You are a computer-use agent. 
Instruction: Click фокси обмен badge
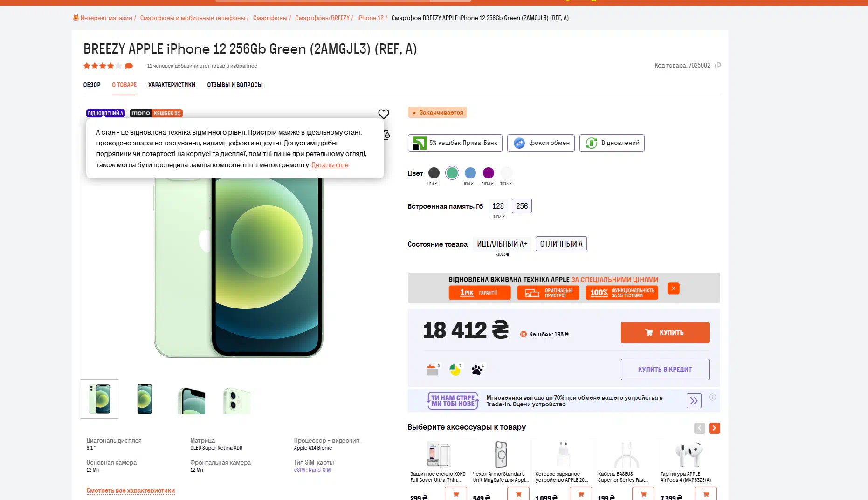[541, 143]
